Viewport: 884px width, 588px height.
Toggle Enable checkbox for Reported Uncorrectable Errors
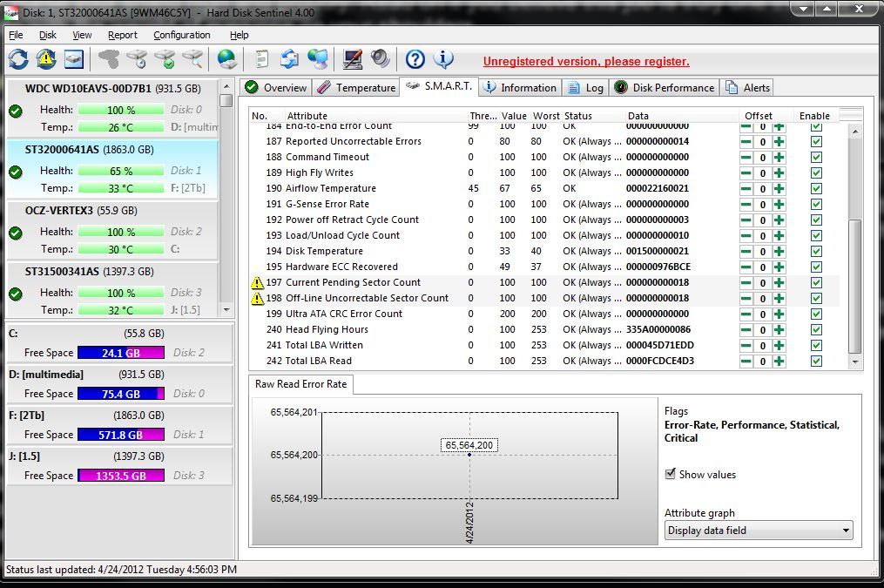click(816, 141)
